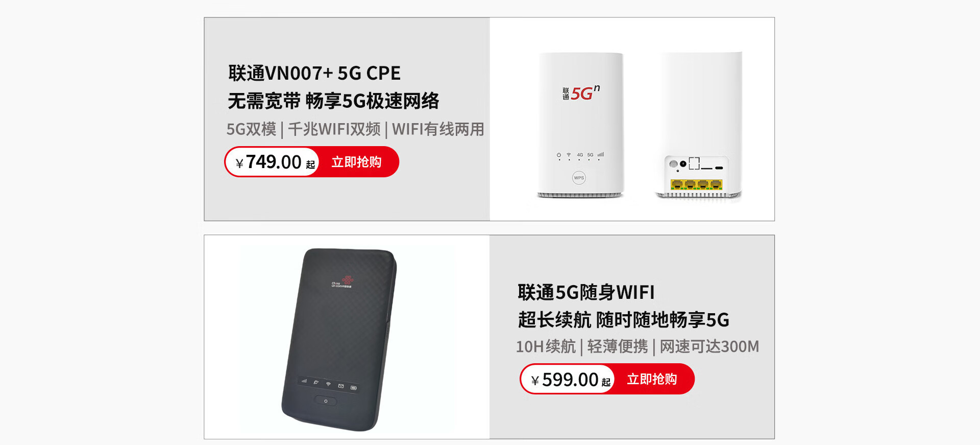Screen dimensions: 980x445
Task: Select the ¥599.00 起 price label
Action: (571, 380)
